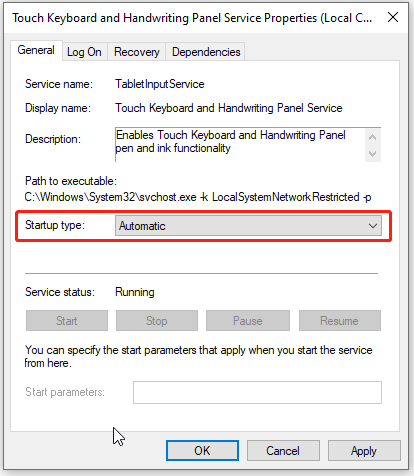The height and width of the screenshot is (476, 414).
Task: Open the Recovery tab
Action: (x=137, y=52)
